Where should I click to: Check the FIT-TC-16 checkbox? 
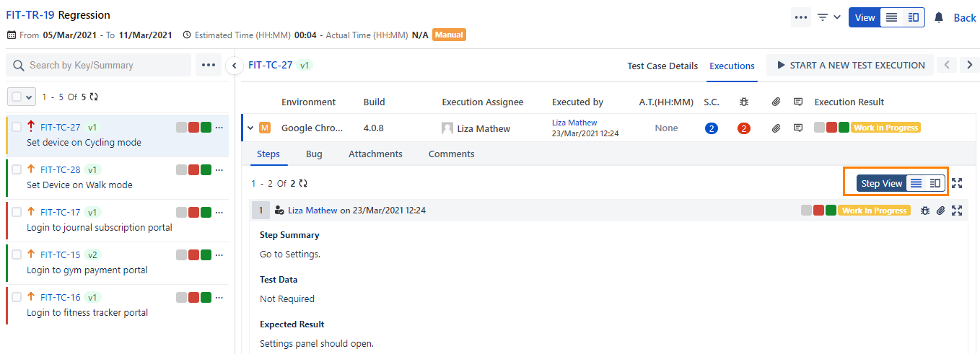[17, 298]
